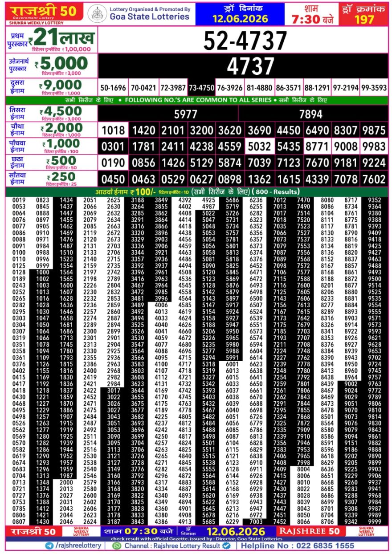Click the Helpline No : 022 6835 1555
392x554 pixels.
point(298,546)
